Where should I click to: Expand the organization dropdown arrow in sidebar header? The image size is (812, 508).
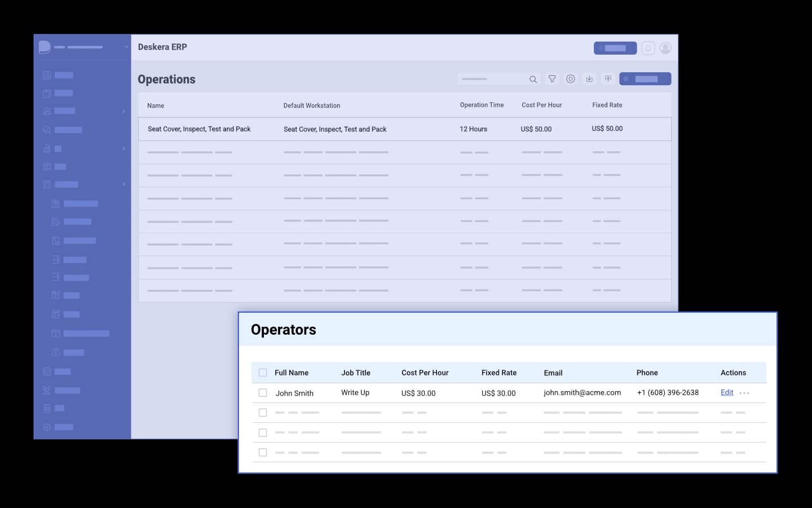tap(126, 47)
